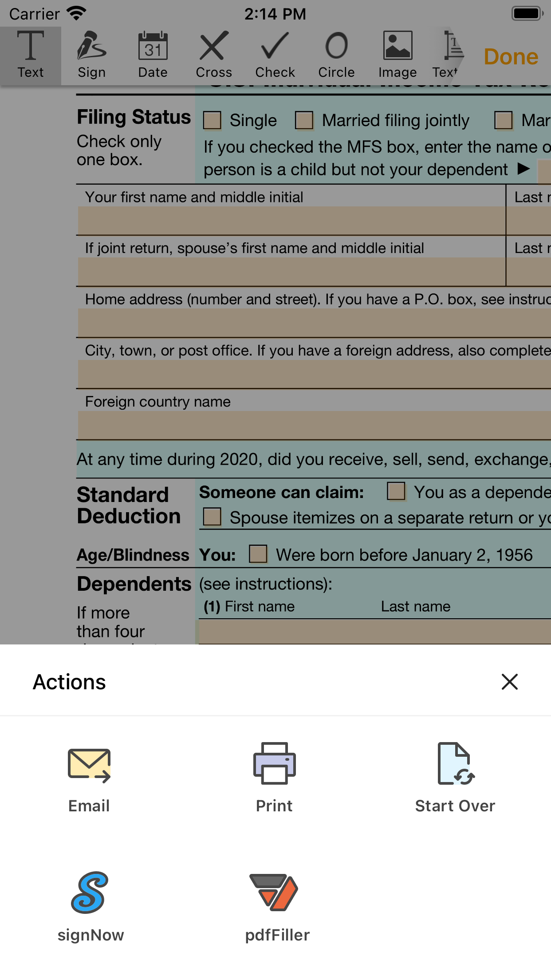
Task: Select the Check mark tool
Action: point(275,55)
